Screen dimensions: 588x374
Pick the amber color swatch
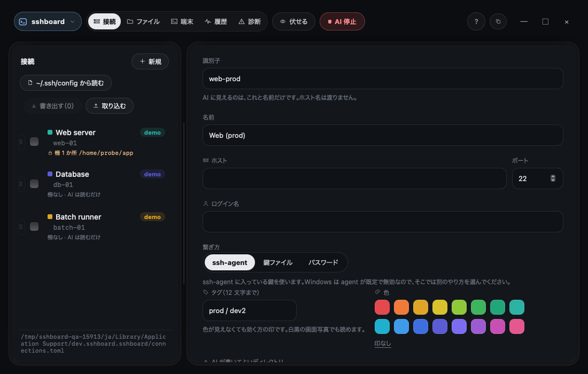point(420,307)
